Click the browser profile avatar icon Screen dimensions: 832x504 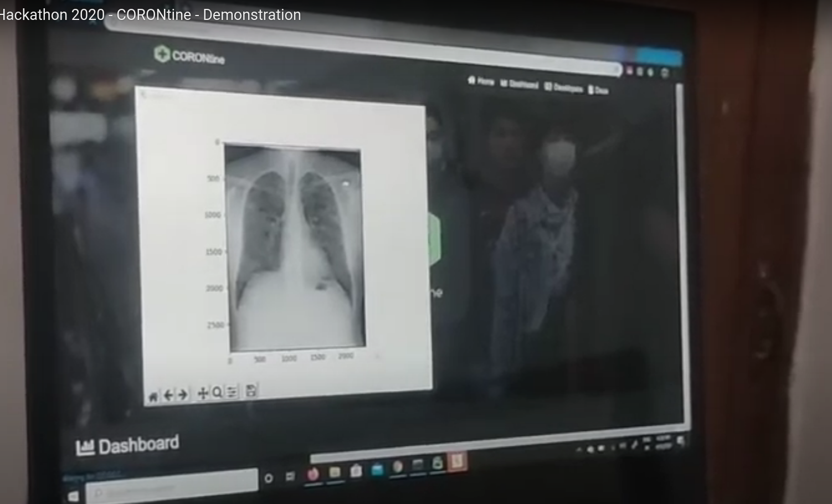coord(665,73)
